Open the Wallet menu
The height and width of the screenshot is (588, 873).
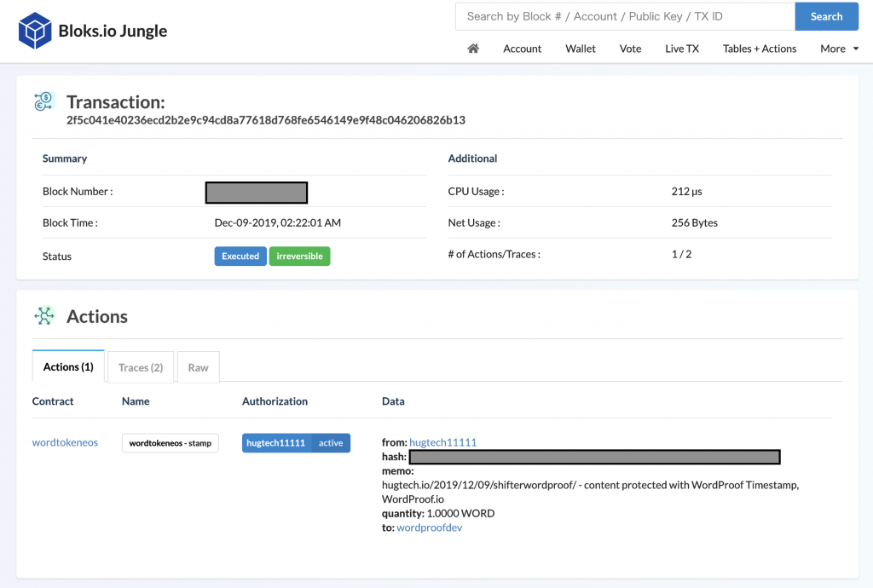[580, 49]
